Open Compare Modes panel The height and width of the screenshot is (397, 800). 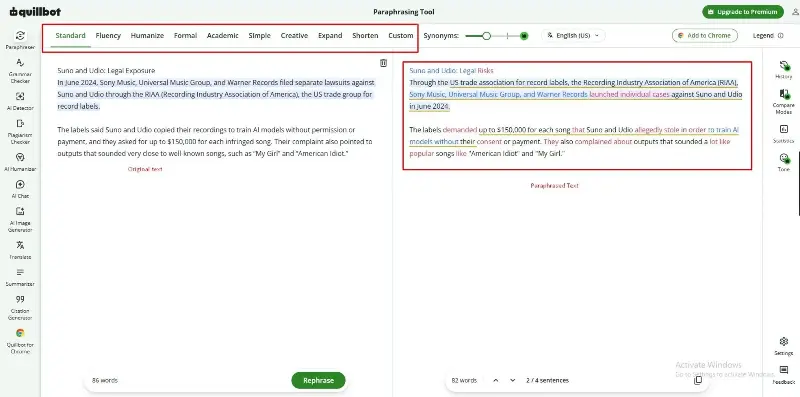click(784, 101)
